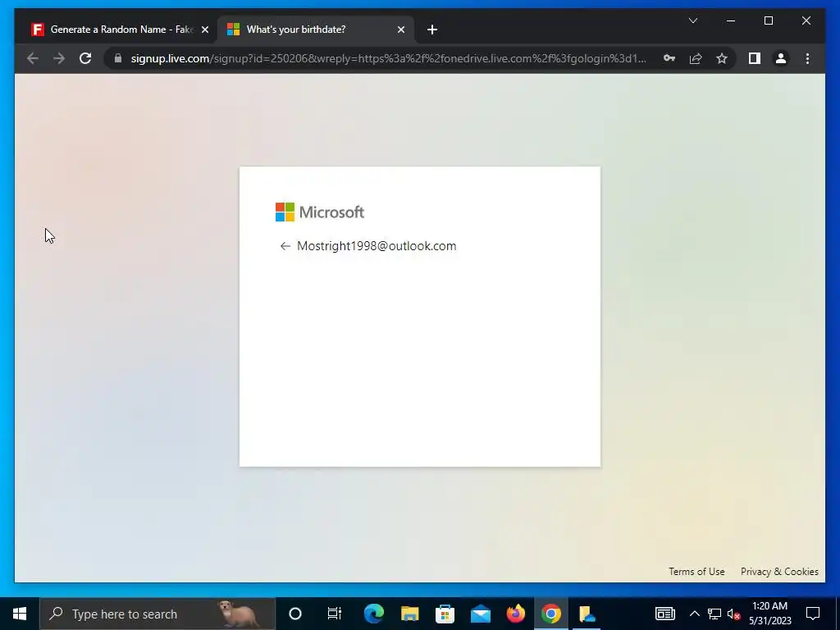Select the What's your birthdate tab
840x630 pixels.
point(316,30)
